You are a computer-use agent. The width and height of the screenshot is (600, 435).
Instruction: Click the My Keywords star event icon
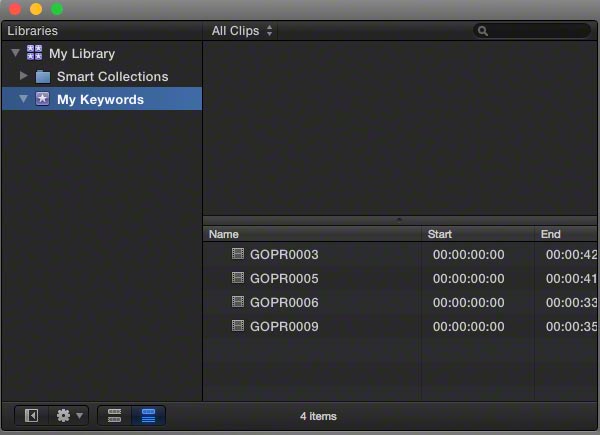pyautogui.click(x=42, y=99)
